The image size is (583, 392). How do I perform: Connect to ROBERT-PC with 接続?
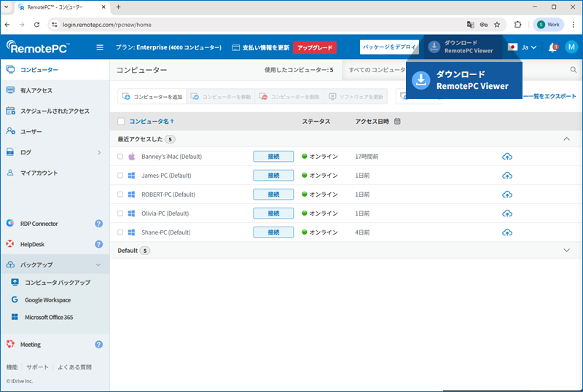tap(273, 195)
